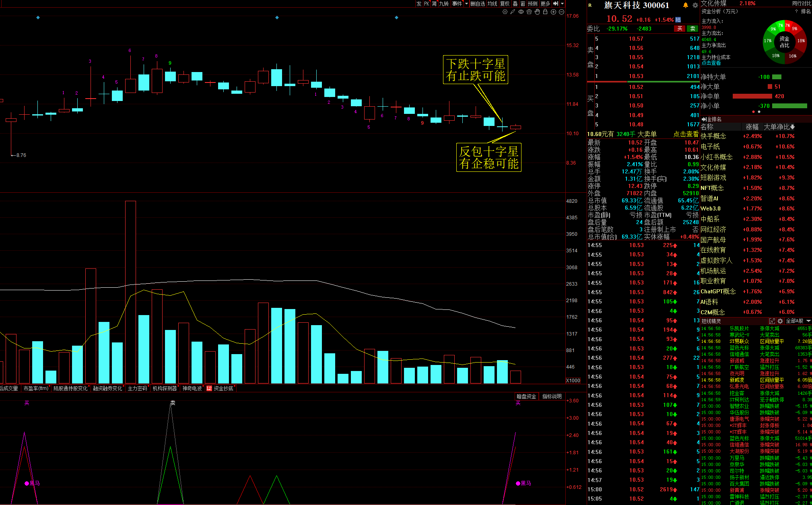Open dropdown arrow at toolbar far right

[x=562, y=4]
